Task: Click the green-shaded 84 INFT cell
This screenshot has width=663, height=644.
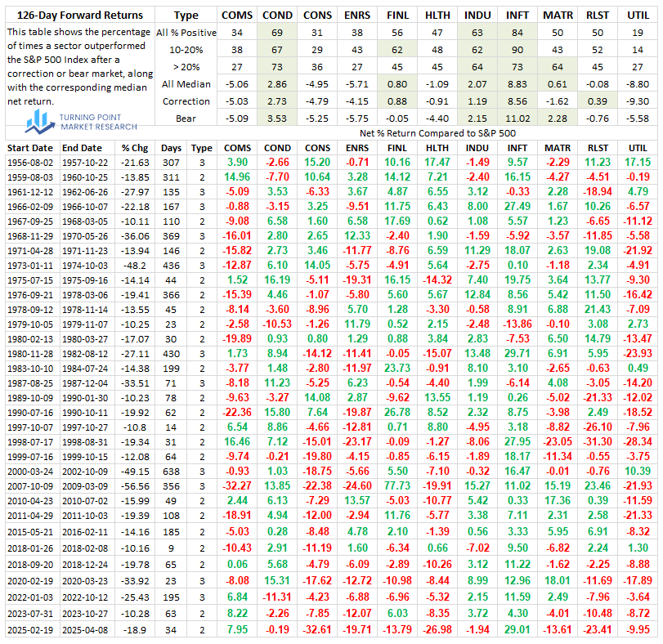Action: click(517, 31)
